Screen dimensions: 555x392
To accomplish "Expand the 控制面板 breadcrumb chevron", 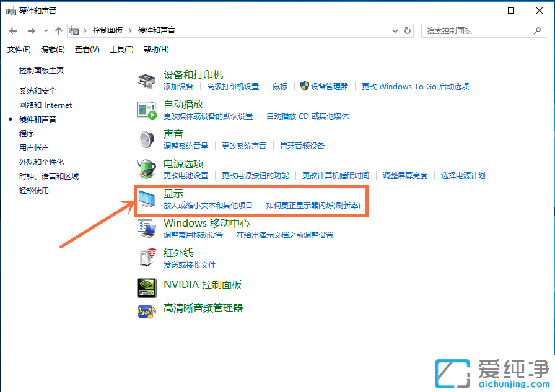I will [x=131, y=30].
